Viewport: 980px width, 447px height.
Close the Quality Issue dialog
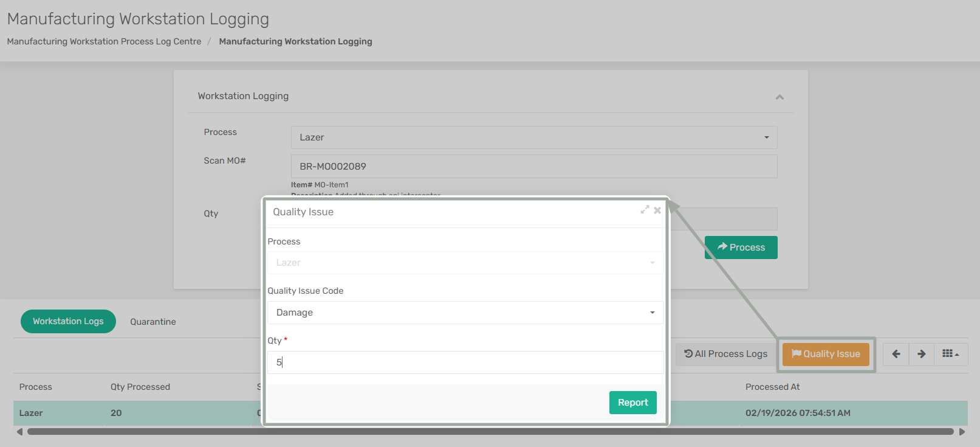point(657,210)
